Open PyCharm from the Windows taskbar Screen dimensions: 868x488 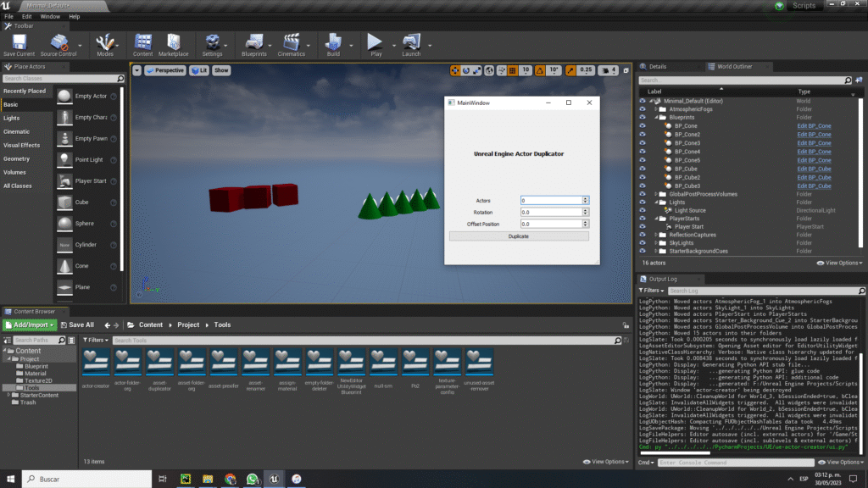[186, 479]
